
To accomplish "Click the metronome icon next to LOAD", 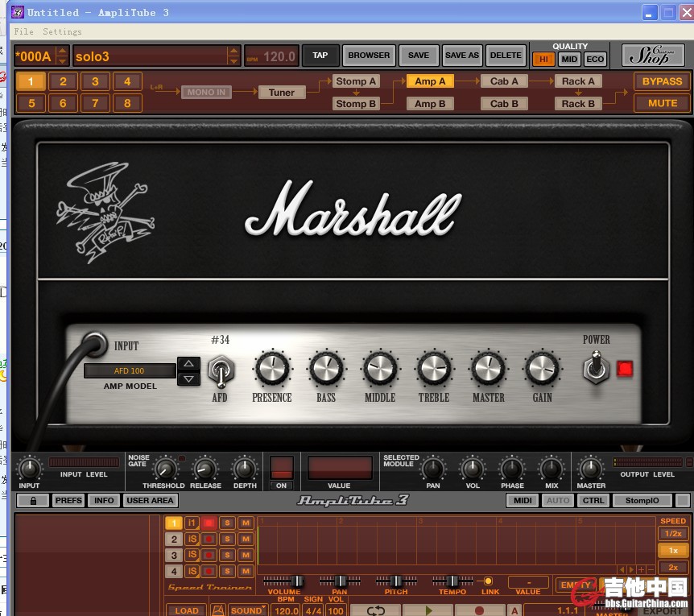I will [x=217, y=610].
